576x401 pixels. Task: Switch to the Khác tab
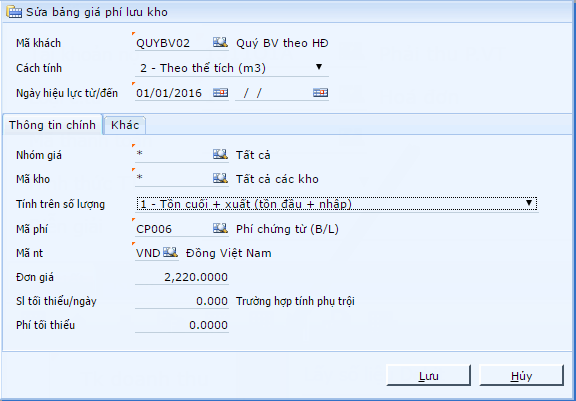pos(125,125)
